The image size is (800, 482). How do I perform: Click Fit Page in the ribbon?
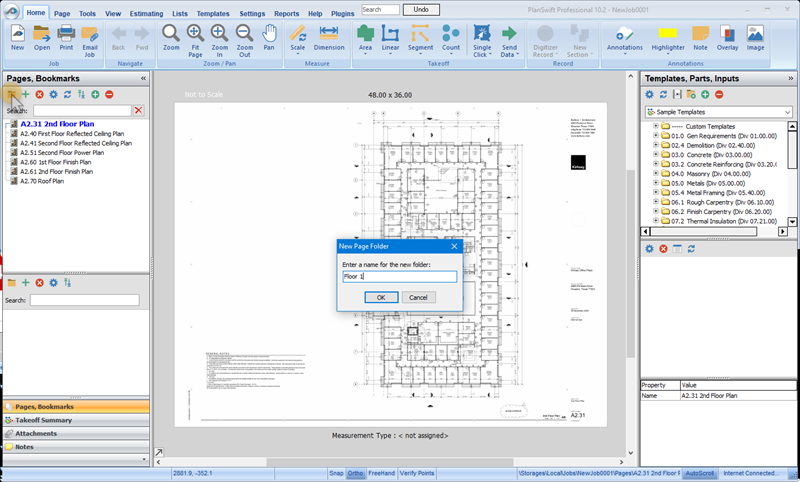pos(195,41)
